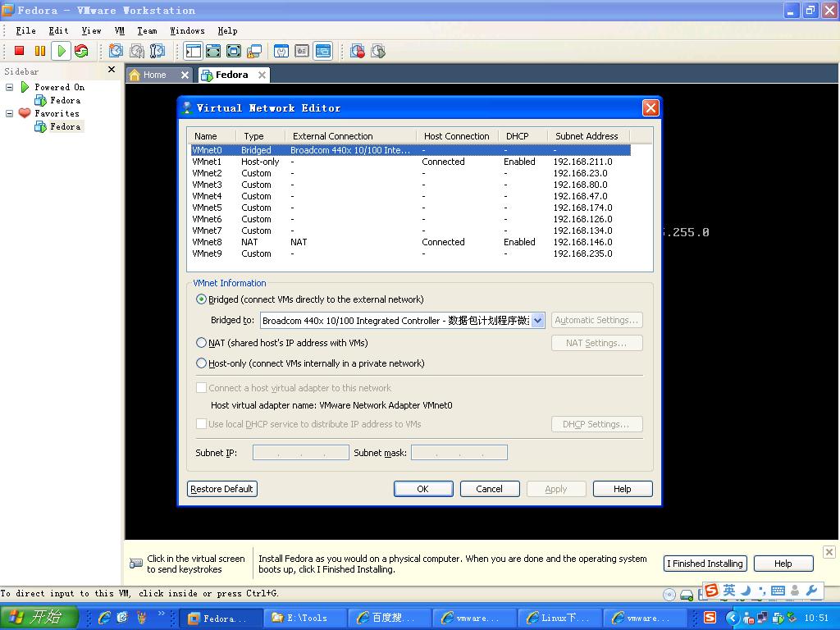Select the VMnet1 Host-only row
Screen dimensions: 840x630
pyautogui.click(x=410, y=162)
